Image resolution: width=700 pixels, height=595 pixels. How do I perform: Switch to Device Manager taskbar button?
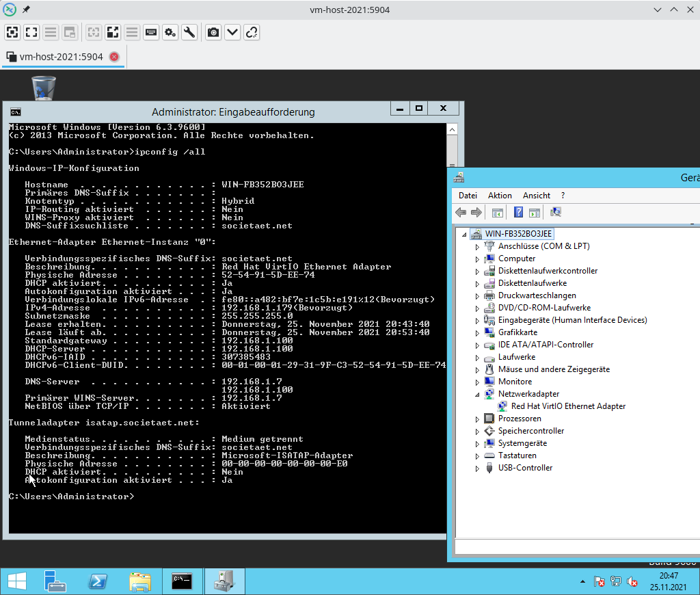click(x=224, y=581)
